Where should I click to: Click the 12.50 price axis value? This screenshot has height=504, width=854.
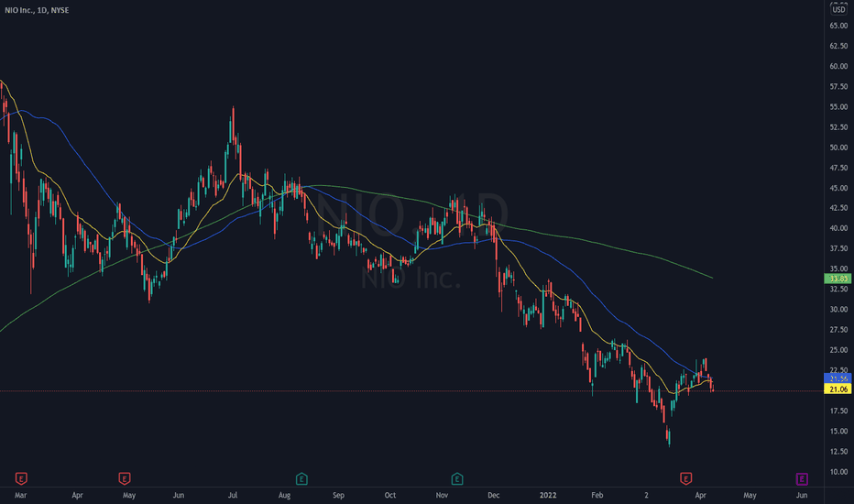point(838,451)
